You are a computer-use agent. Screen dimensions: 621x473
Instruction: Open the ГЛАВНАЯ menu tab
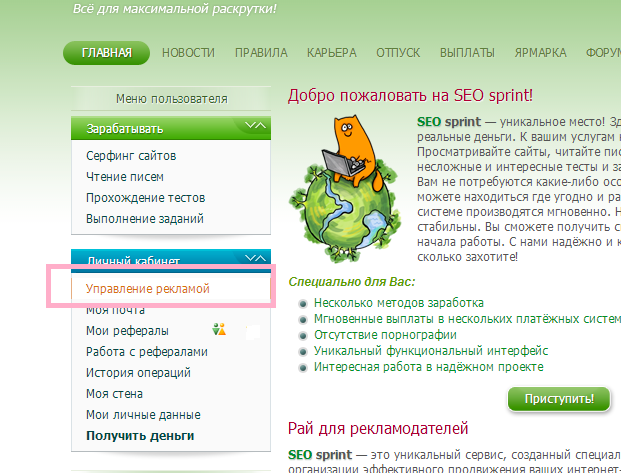[x=106, y=53]
